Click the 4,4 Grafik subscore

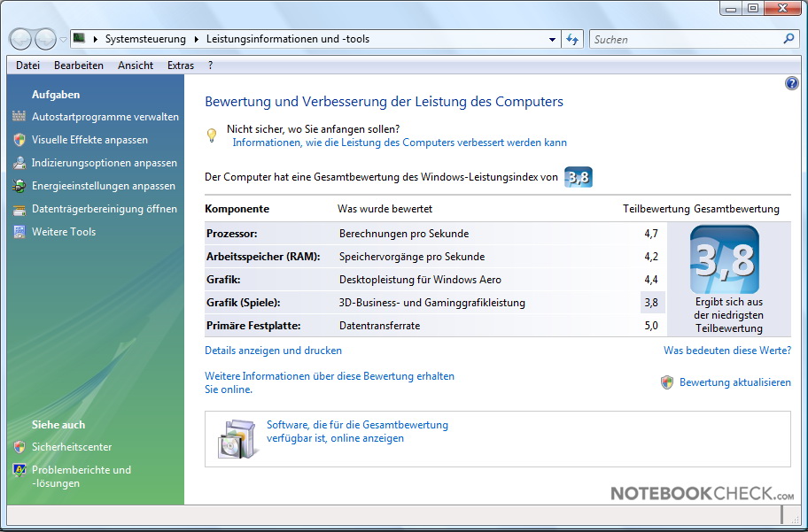[651, 280]
